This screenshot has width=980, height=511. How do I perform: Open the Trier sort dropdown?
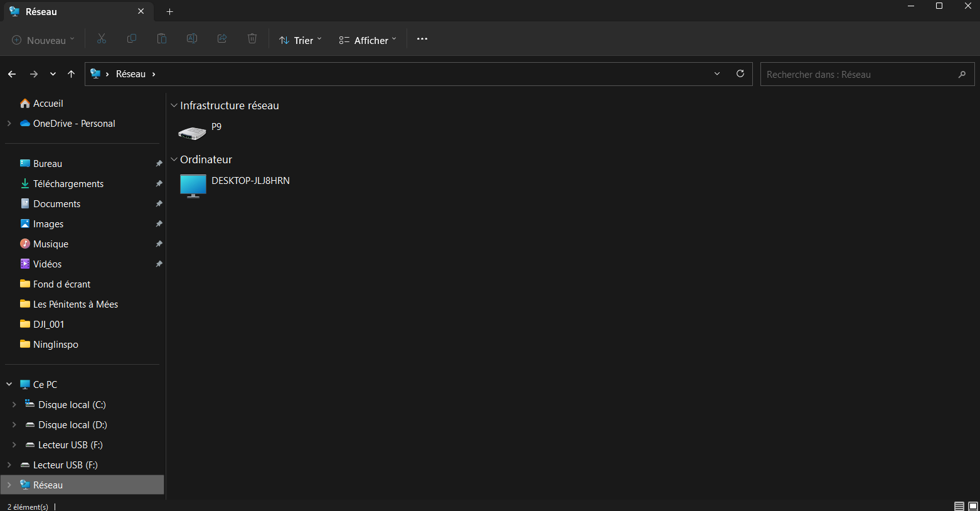point(301,40)
